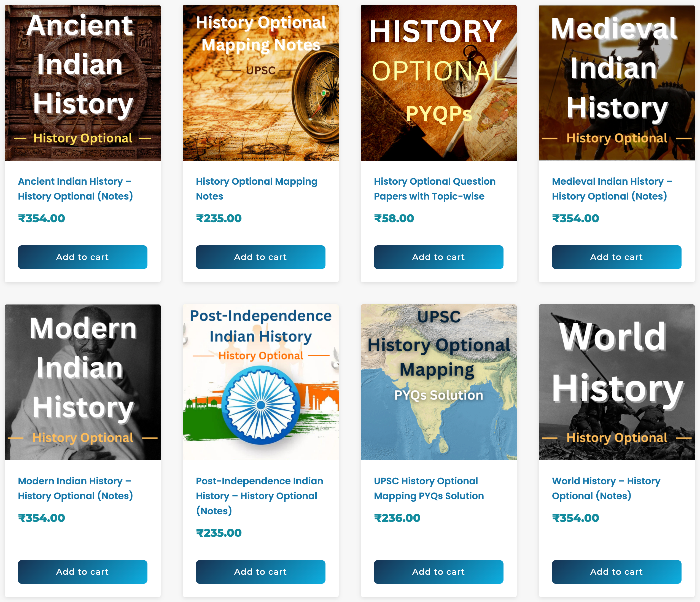Add Ancient Indian History notes to cart
The image size is (700, 602).
82,257
